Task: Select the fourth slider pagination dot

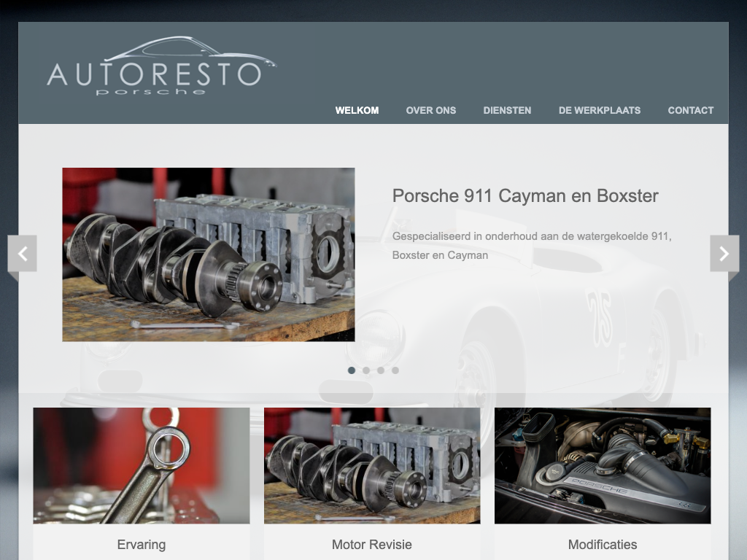Action: click(x=395, y=370)
